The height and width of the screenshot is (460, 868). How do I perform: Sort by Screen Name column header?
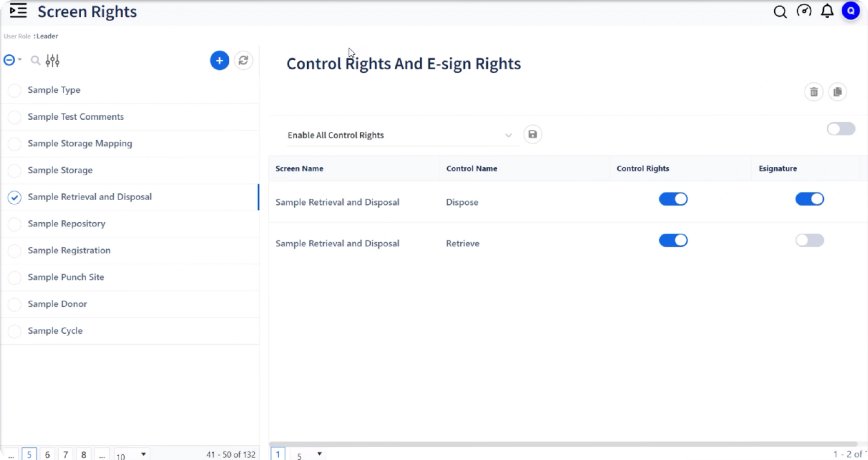pos(299,168)
